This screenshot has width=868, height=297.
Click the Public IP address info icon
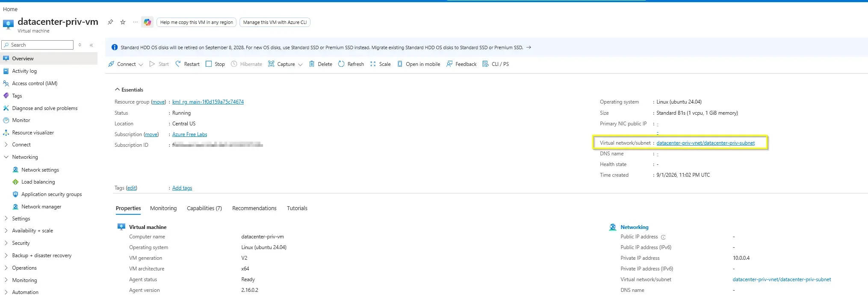pyautogui.click(x=663, y=237)
